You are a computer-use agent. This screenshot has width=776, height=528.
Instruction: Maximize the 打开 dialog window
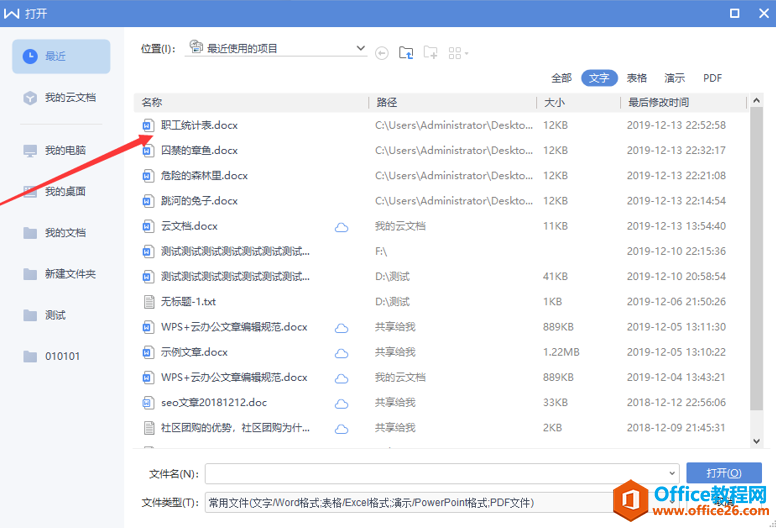(735, 13)
